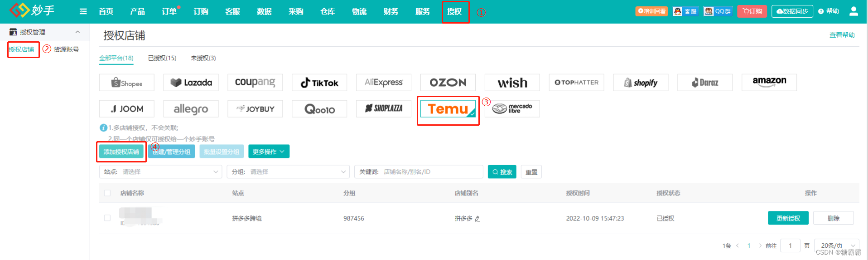Open the 财务 menu
Viewport: 868px width, 260px height.
391,11
